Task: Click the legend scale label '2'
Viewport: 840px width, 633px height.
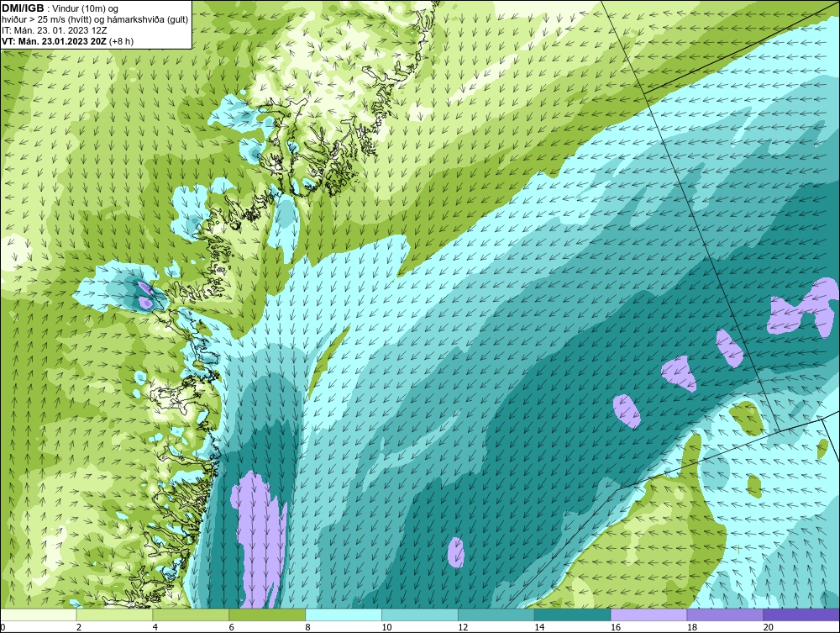Action: [x=79, y=627]
